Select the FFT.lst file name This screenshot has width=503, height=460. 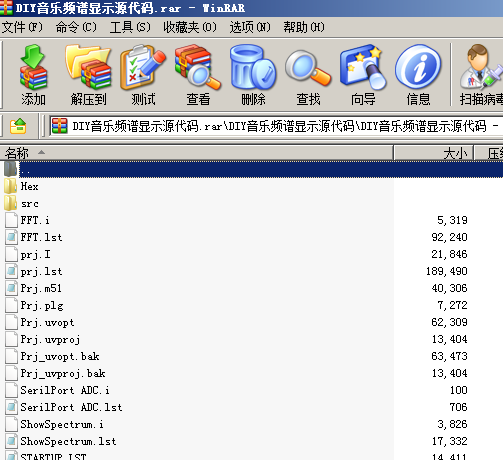(x=41, y=237)
